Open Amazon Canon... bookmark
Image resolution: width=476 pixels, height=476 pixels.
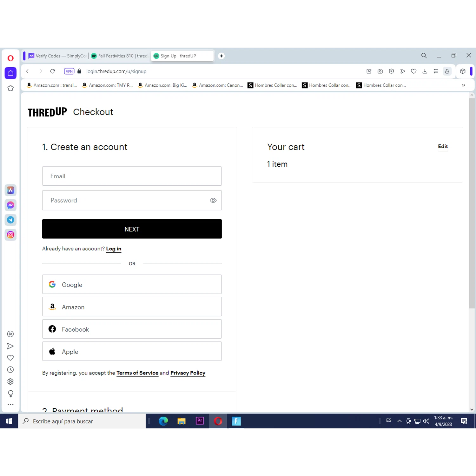218,85
